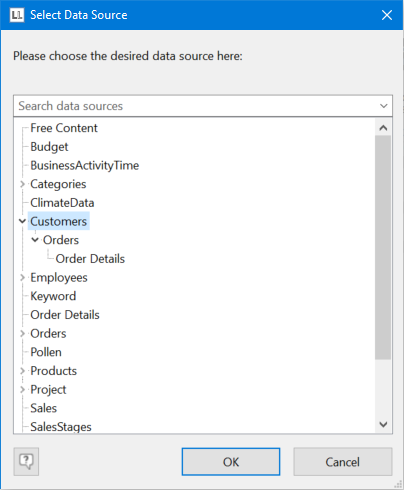Expand the Project tree node
404x490 pixels.
[22, 389]
